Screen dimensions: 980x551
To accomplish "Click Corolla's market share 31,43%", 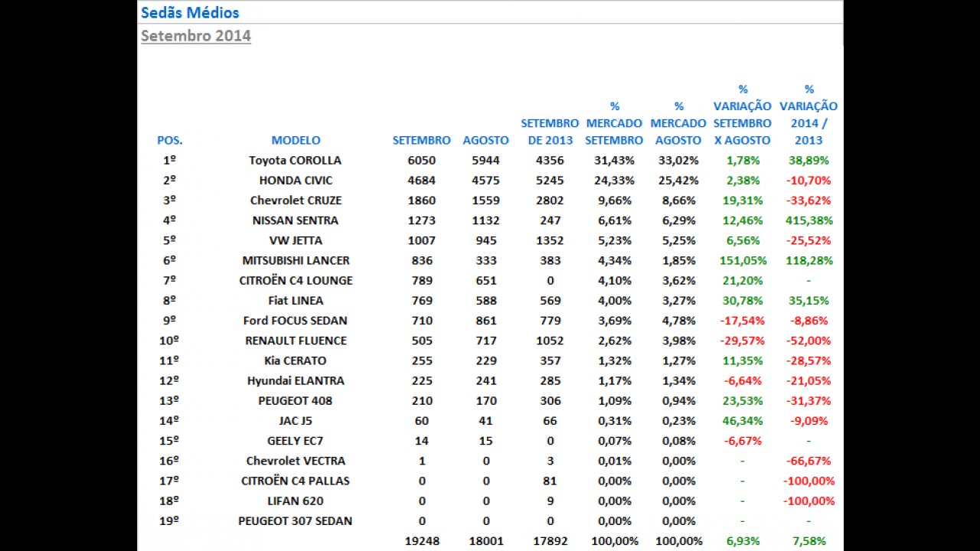I will (614, 160).
